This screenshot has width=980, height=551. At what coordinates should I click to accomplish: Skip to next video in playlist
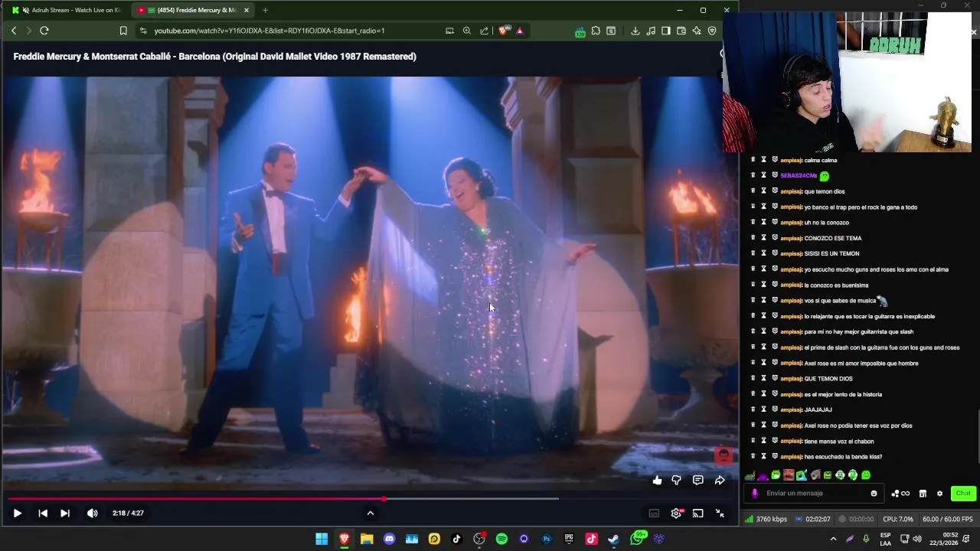[x=65, y=514]
